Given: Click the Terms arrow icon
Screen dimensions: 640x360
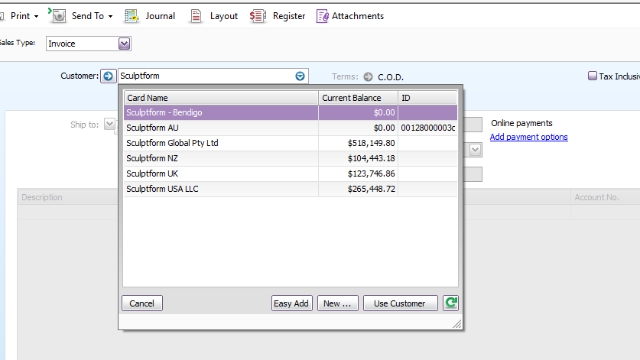Looking at the screenshot, I should [x=368, y=77].
